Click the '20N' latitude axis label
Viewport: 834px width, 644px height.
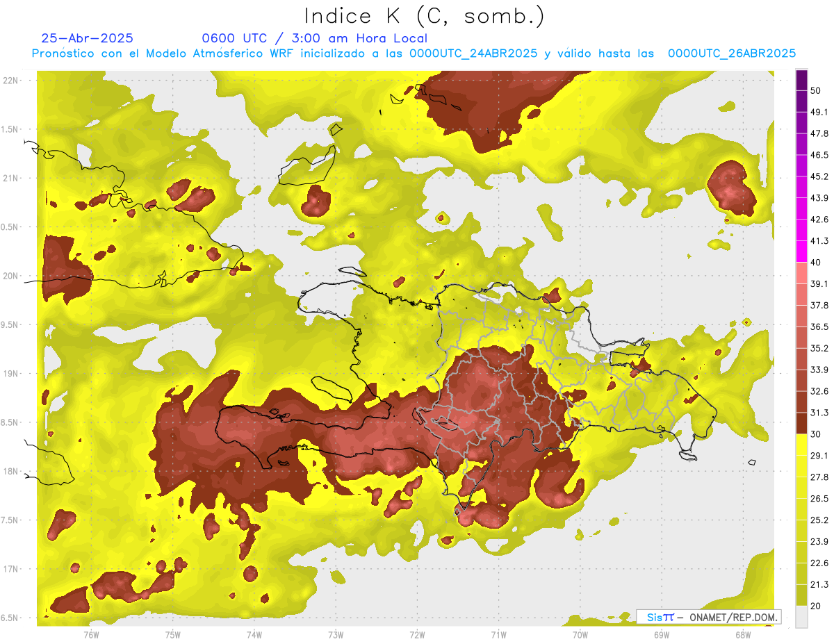tap(11, 276)
